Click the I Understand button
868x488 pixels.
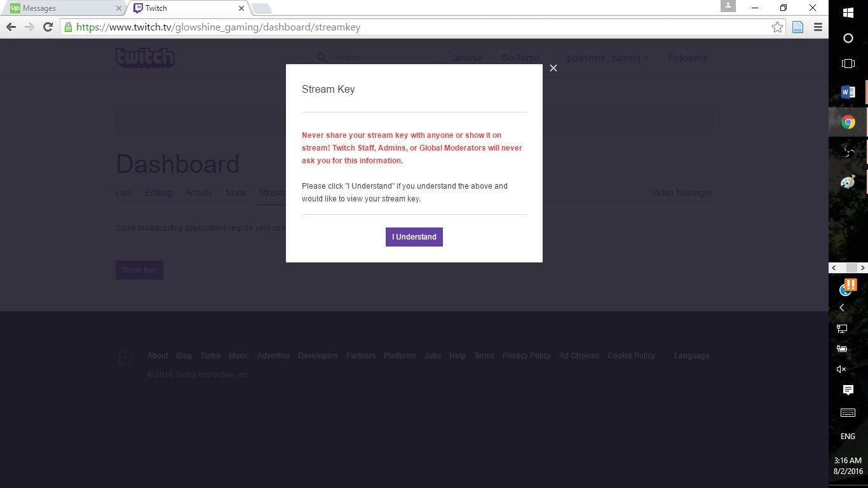coord(414,237)
